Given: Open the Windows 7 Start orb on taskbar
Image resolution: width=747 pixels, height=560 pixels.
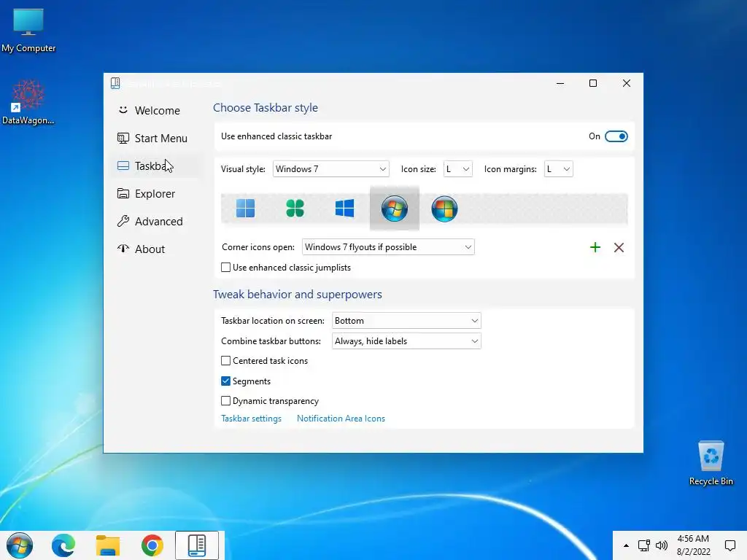Looking at the screenshot, I should tap(20, 545).
